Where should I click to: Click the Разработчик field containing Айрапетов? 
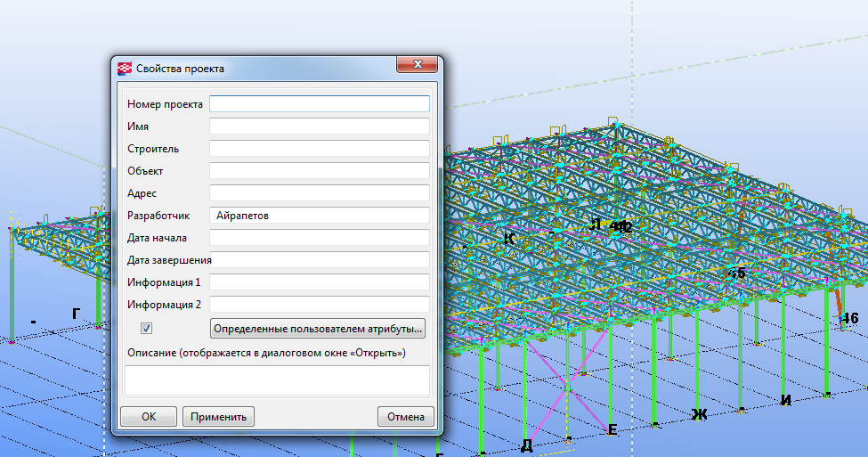pyautogui.click(x=319, y=216)
